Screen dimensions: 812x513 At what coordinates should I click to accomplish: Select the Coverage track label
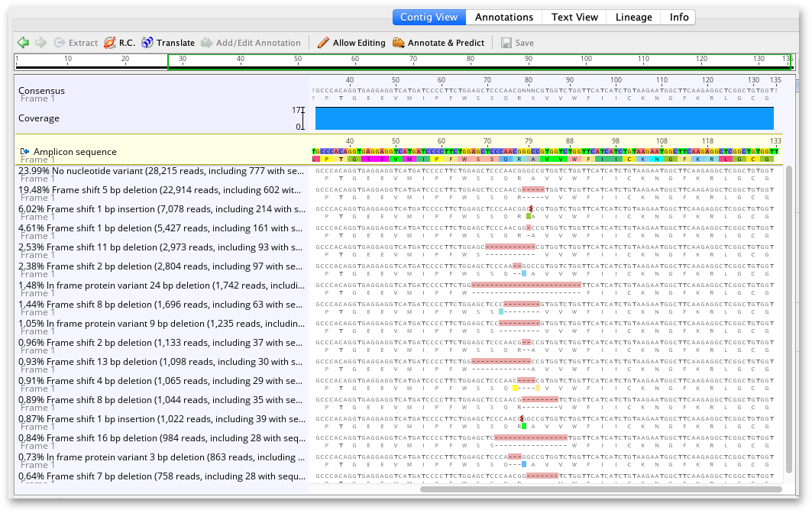tap(39, 118)
